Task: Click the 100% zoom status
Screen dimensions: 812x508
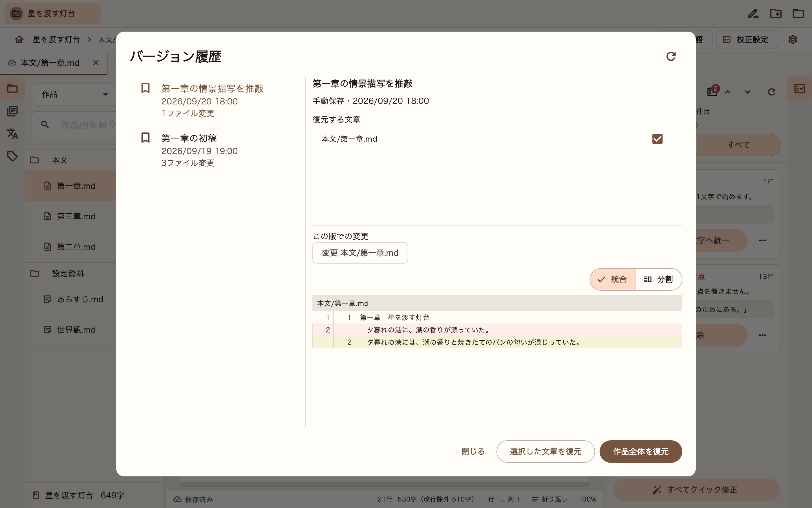Action: 587,499
